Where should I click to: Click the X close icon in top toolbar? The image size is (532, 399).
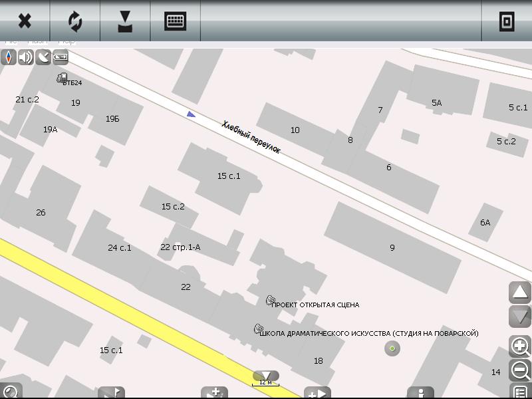point(25,21)
